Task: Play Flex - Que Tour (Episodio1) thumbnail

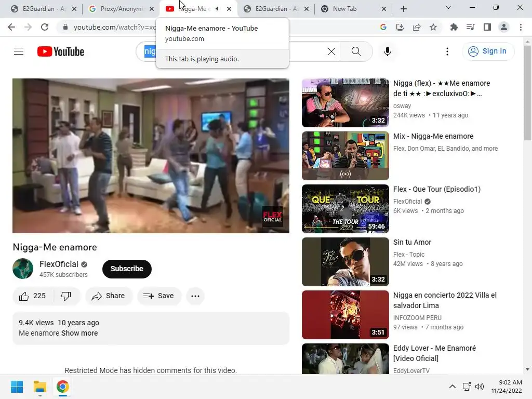Action: click(x=345, y=209)
